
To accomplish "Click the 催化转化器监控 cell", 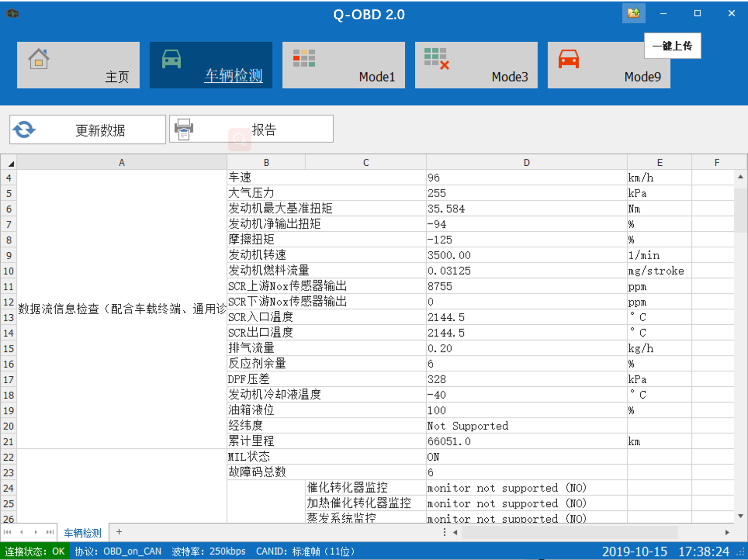I will point(366,488).
